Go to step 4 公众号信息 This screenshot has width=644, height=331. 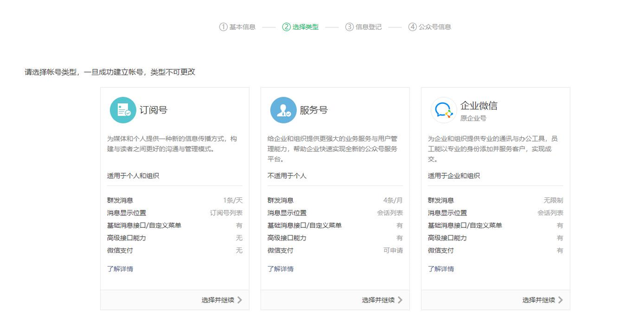point(429,27)
